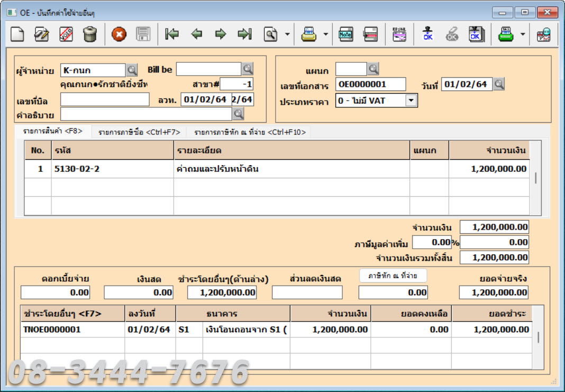Click the แผนก lookup magnifier icon
Viewport: 565px width, 392px height.
click(x=373, y=68)
